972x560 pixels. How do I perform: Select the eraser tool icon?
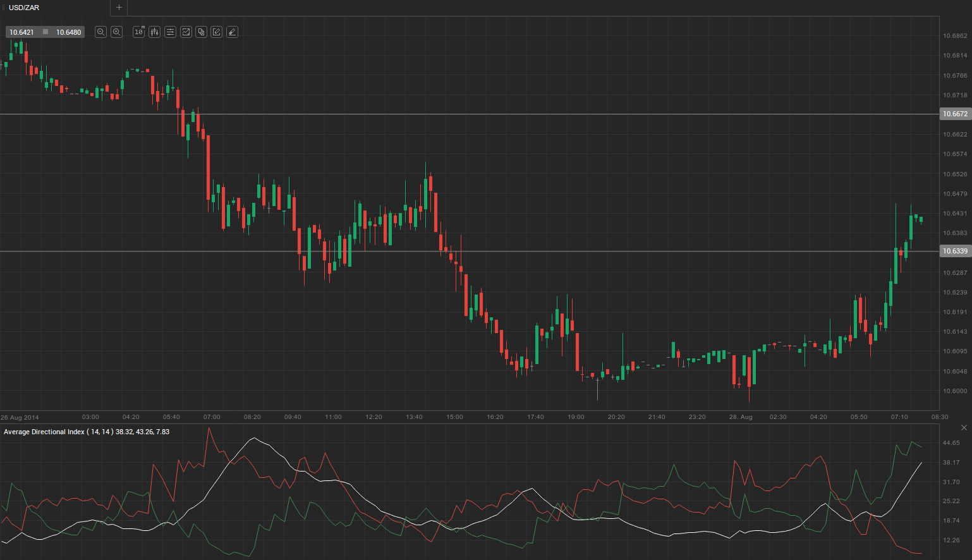(x=232, y=32)
